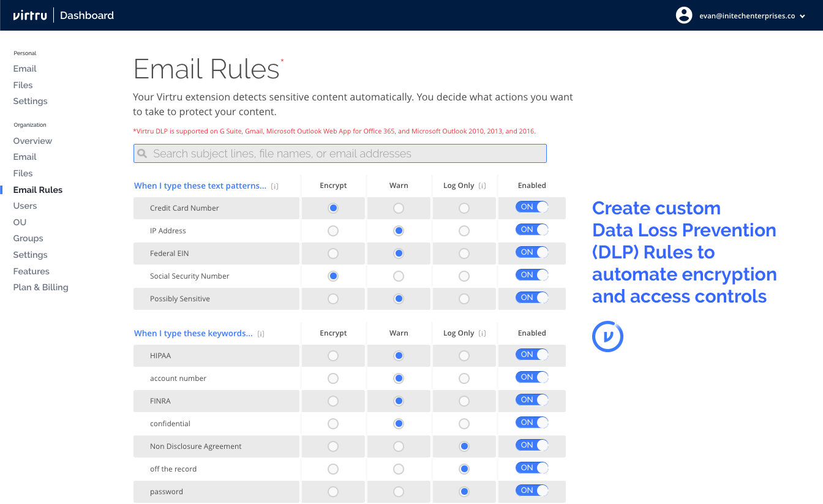Open Personal Files in sidebar
823x504 pixels.
(x=23, y=85)
